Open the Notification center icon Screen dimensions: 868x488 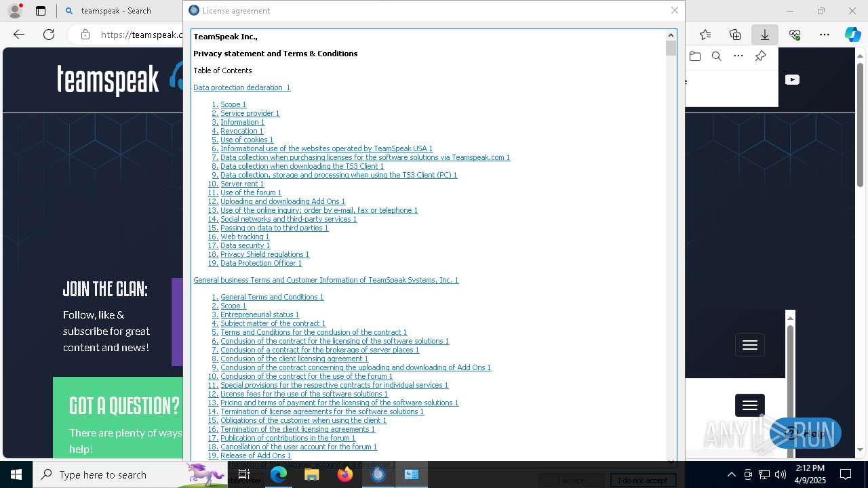point(846,474)
